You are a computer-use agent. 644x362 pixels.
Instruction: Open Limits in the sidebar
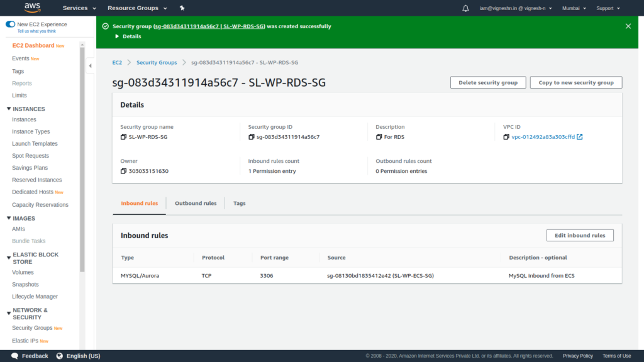point(19,96)
